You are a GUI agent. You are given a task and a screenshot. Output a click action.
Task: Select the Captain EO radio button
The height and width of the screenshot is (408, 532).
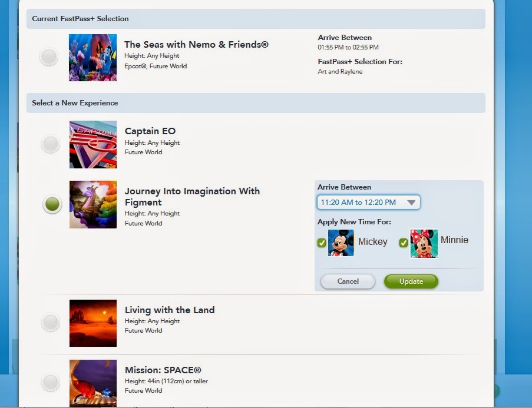click(x=51, y=144)
